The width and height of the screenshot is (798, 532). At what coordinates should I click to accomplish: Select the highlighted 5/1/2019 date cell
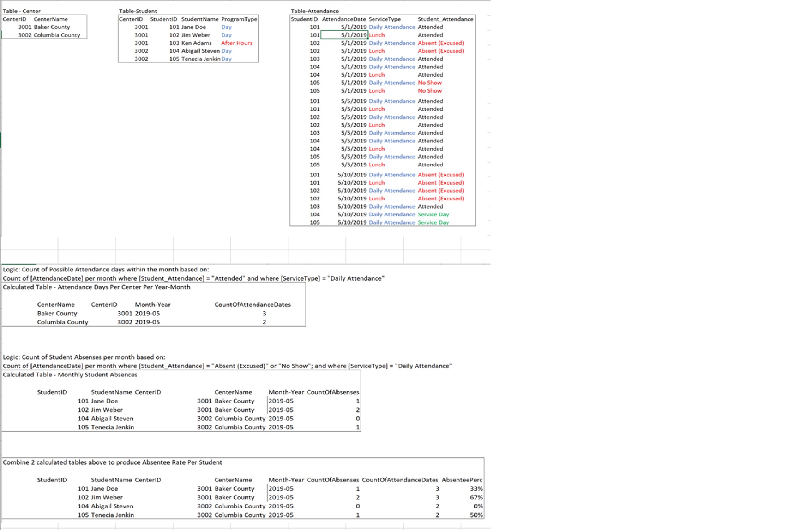click(344, 35)
